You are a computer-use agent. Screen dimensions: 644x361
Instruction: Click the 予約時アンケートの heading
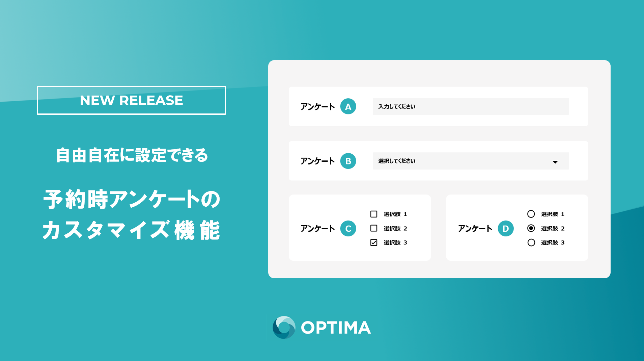click(x=132, y=199)
